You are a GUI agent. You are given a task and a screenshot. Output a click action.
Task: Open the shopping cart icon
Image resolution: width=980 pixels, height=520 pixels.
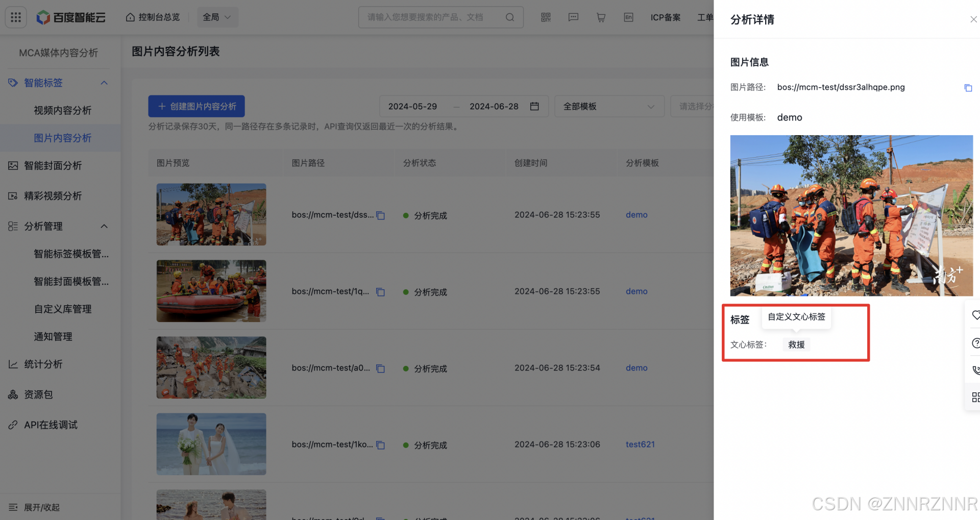(x=601, y=17)
